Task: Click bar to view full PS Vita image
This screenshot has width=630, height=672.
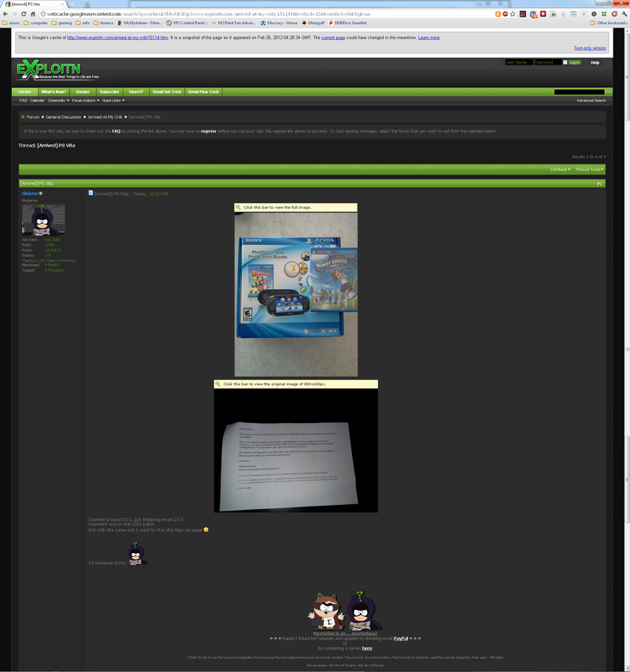Action: [x=295, y=207]
